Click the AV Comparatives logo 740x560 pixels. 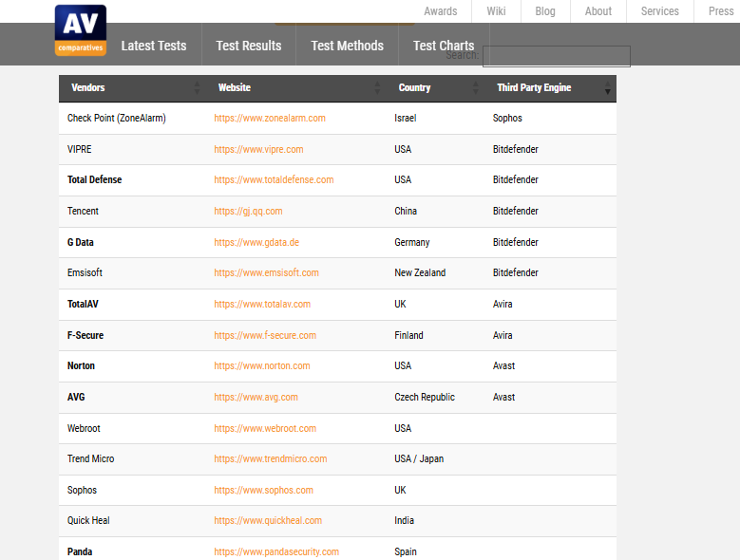click(81, 30)
